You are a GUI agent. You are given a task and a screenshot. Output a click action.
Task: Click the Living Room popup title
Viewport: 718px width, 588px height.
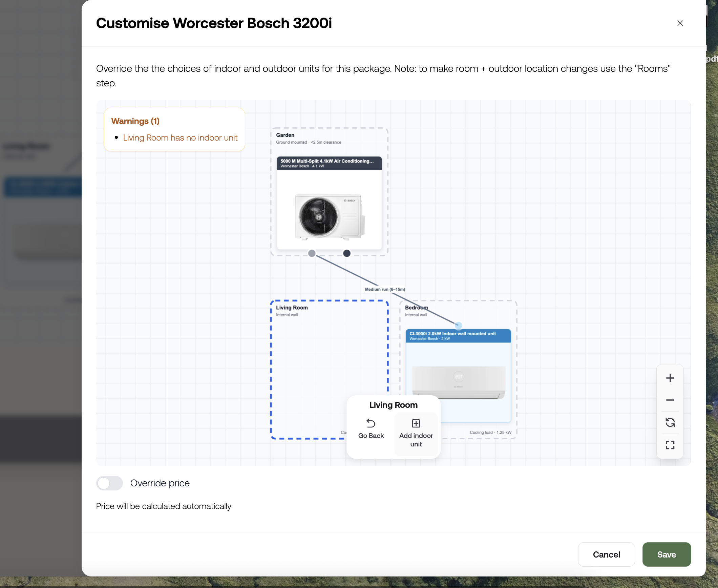click(x=393, y=405)
